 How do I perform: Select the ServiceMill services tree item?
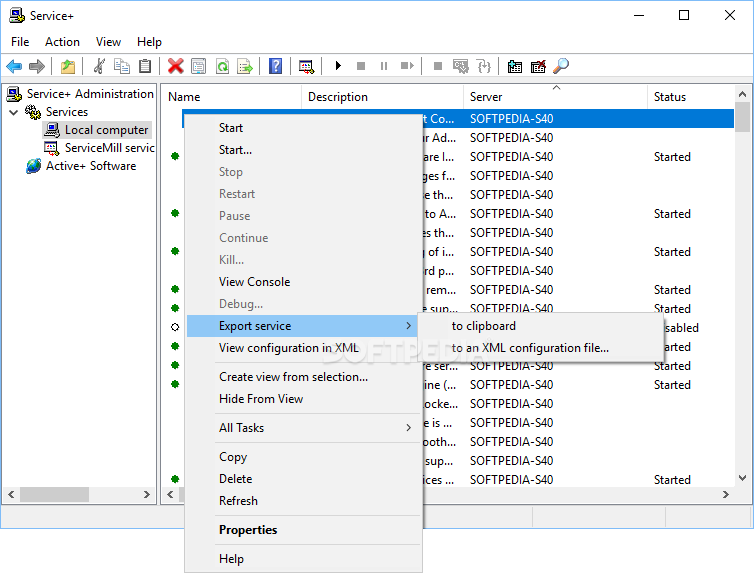click(110, 148)
